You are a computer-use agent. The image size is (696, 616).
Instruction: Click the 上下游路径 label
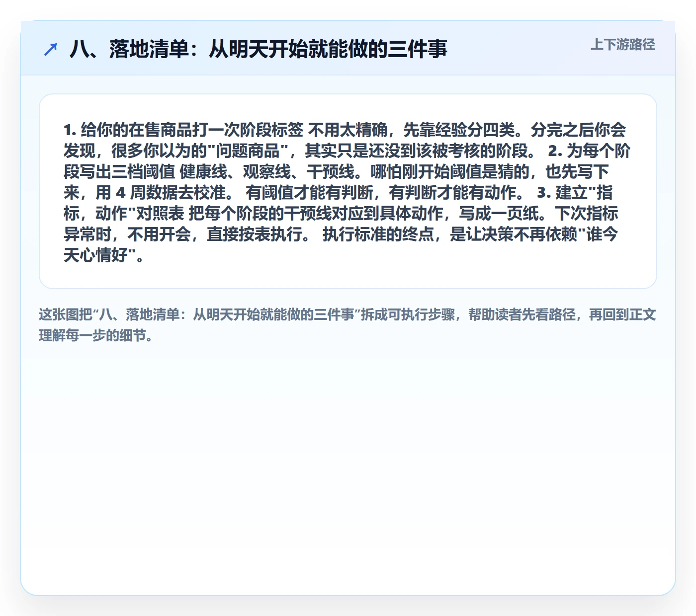pos(623,45)
